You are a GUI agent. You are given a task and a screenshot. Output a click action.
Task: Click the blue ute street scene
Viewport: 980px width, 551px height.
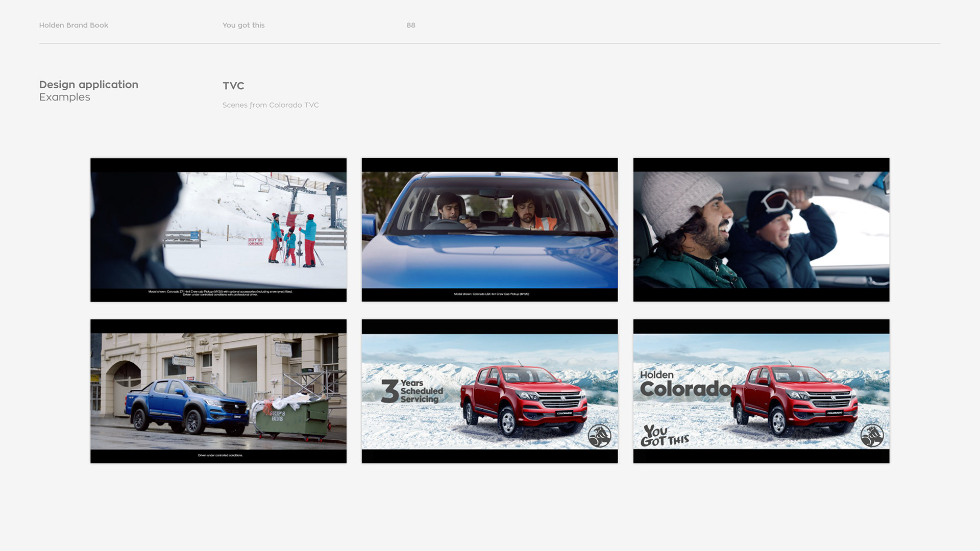[x=218, y=391]
